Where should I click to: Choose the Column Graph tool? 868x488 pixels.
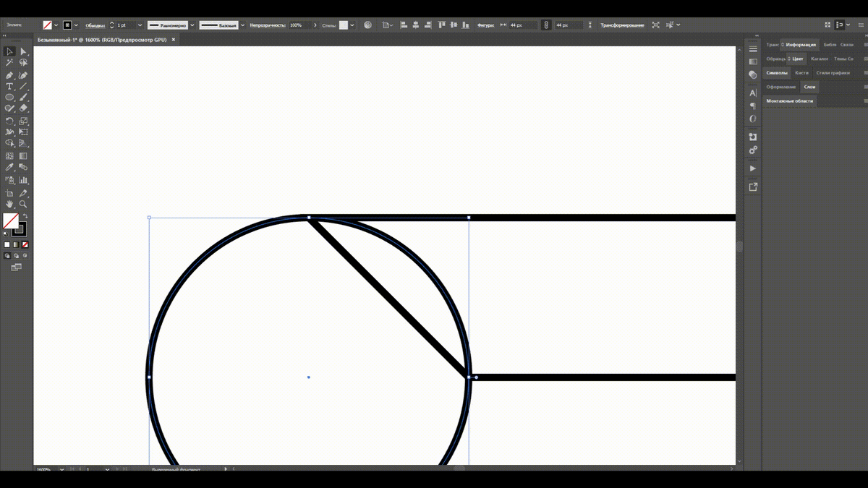click(23, 180)
